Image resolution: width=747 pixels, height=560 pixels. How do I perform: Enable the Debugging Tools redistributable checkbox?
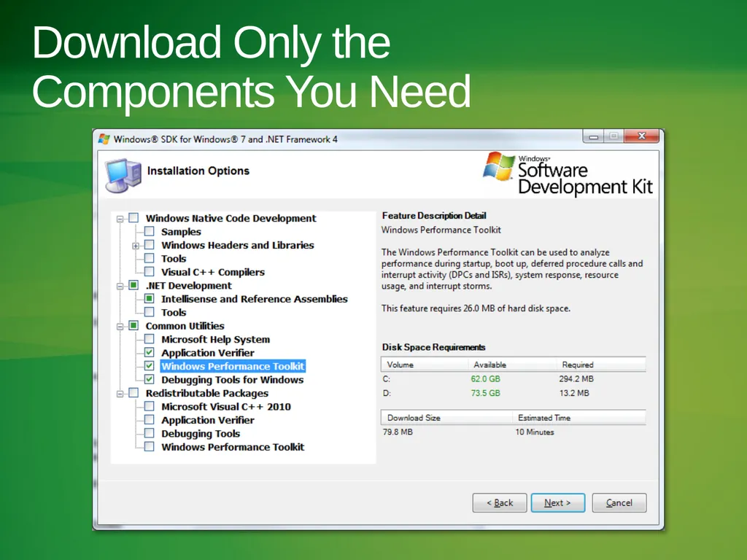click(150, 433)
